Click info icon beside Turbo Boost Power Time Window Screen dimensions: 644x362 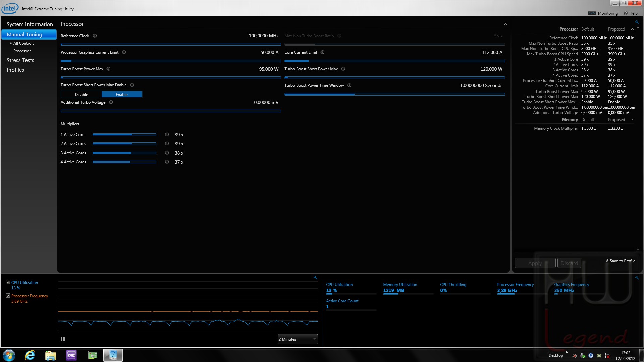[350, 85]
